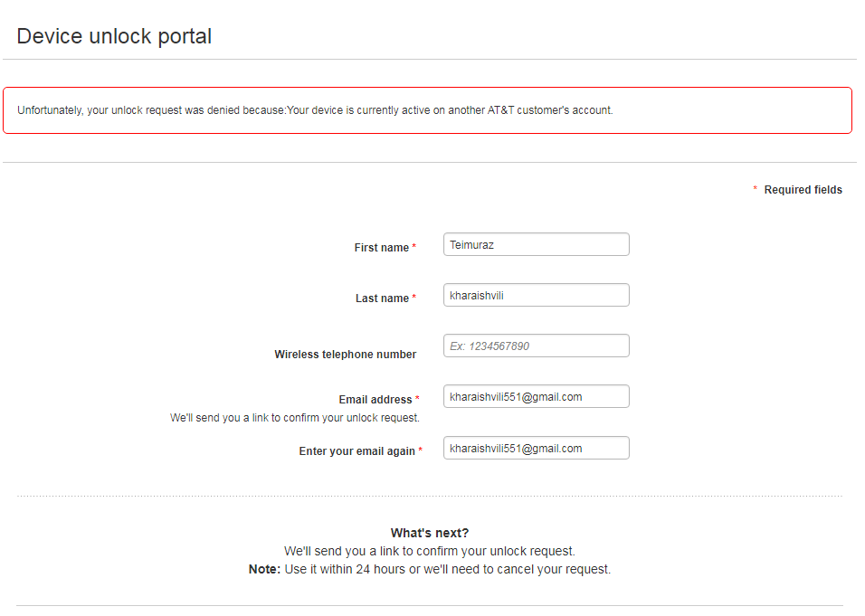Click the What's next? heading

(x=430, y=533)
